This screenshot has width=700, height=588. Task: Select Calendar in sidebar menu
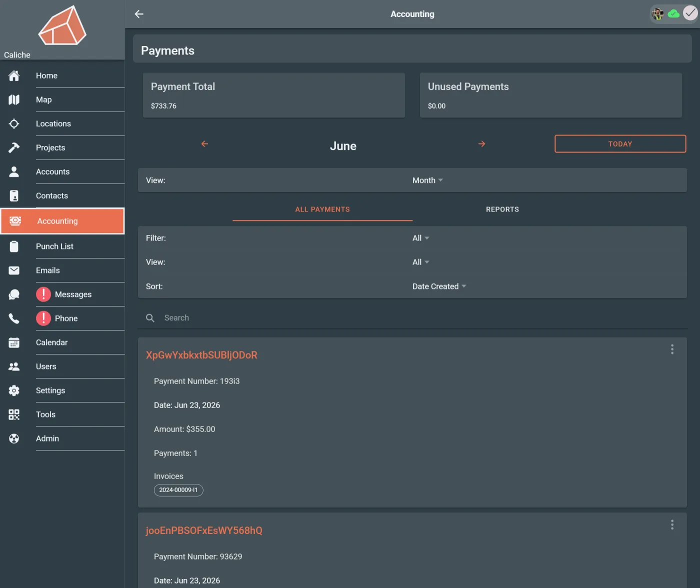(x=62, y=342)
